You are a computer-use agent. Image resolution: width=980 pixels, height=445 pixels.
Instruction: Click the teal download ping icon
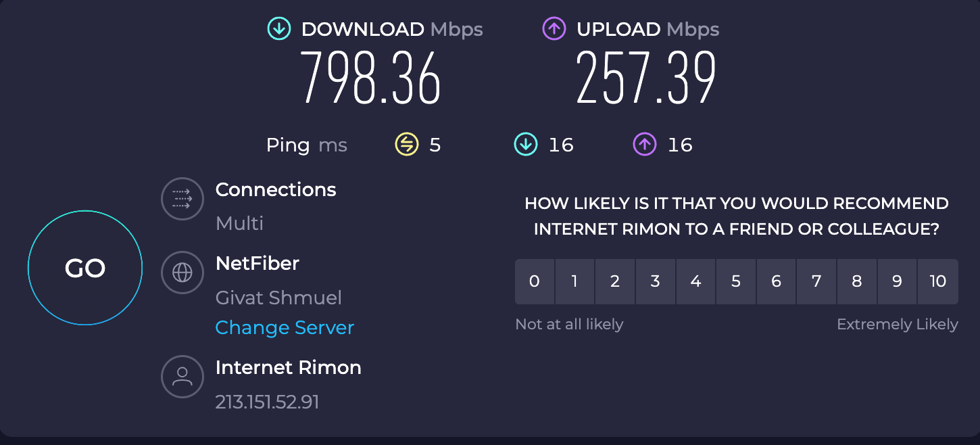(525, 144)
